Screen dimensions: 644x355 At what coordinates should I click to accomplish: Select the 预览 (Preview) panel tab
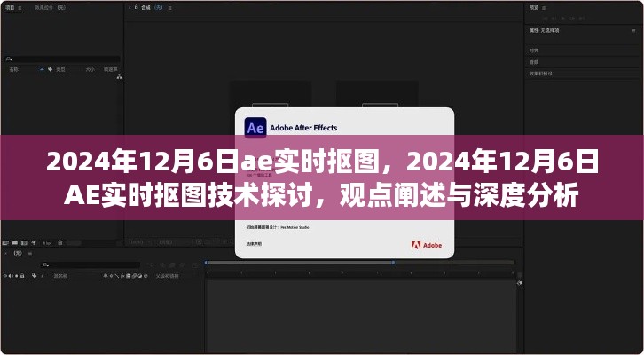click(x=534, y=8)
